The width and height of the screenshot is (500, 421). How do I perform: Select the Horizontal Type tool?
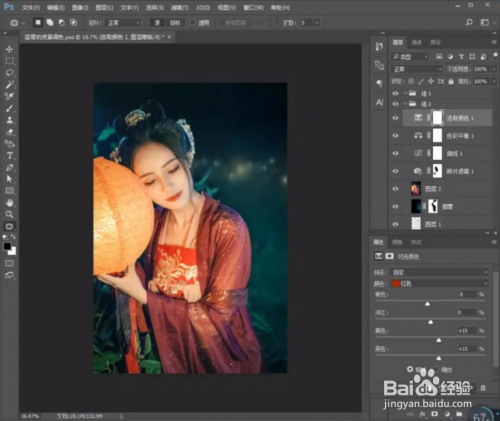[9, 156]
